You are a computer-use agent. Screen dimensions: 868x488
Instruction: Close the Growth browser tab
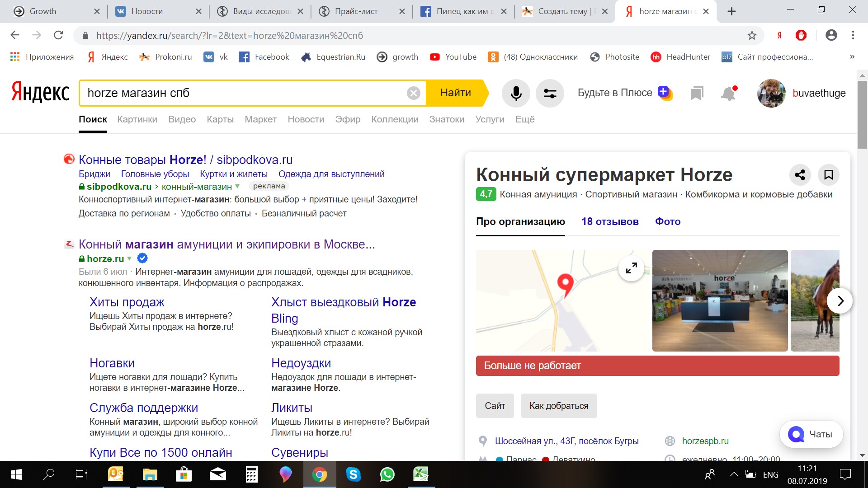click(96, 11)
